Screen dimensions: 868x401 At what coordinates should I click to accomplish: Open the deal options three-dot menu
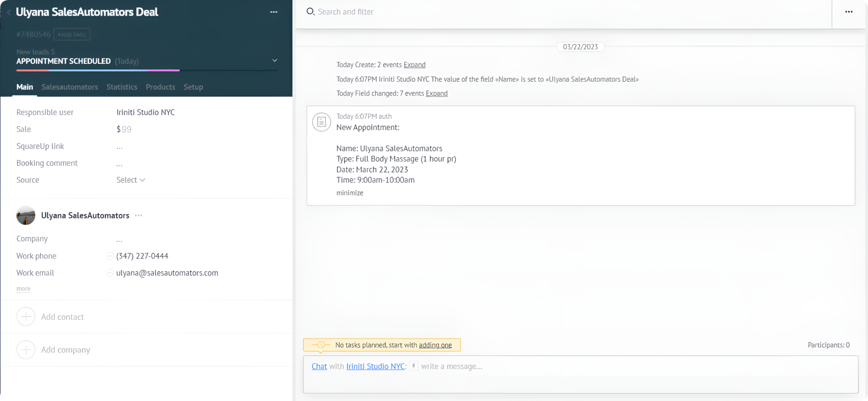274,12
